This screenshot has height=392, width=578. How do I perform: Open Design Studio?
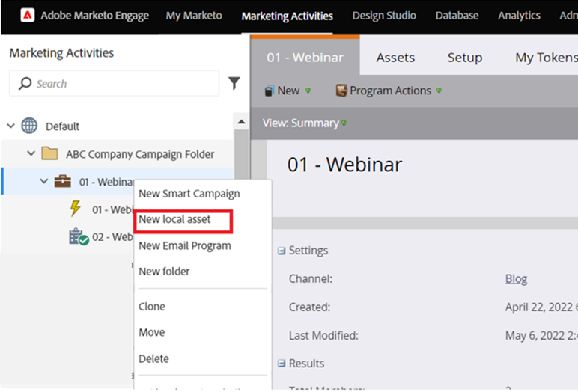384,16
